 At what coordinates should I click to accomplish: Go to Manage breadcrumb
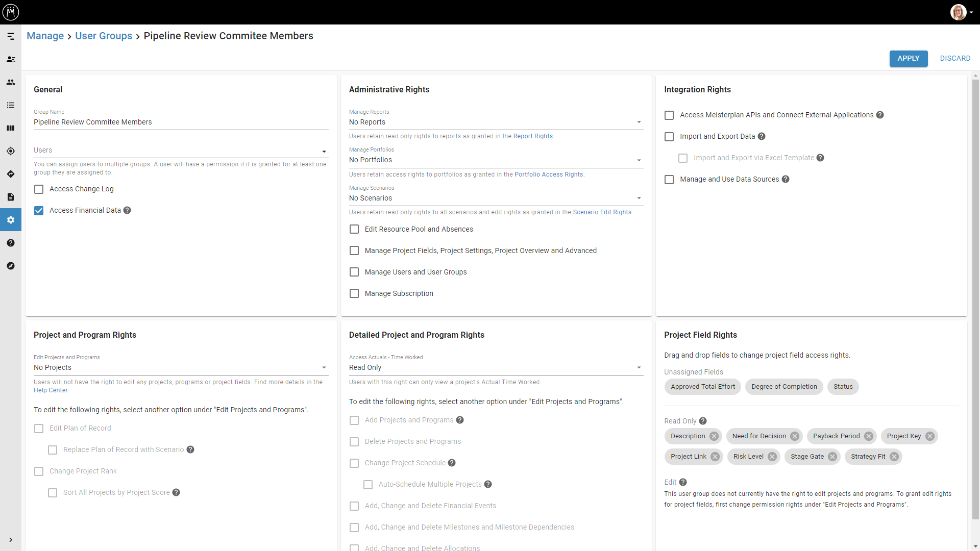(45, 36)
